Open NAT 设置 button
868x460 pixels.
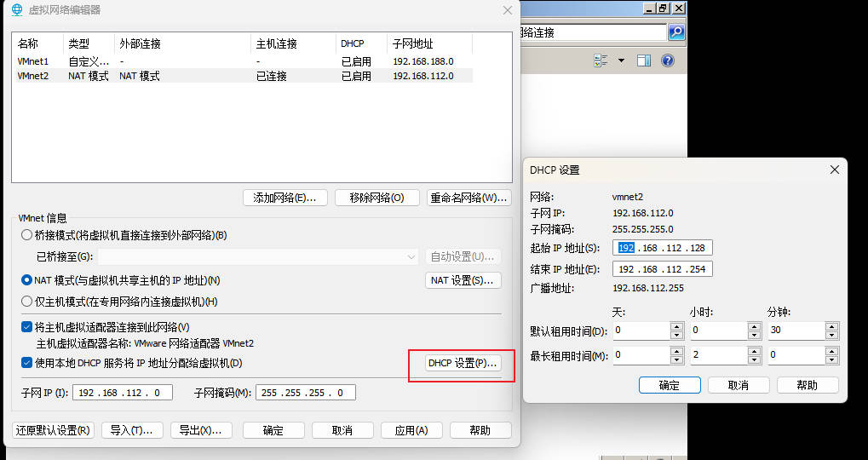click(x=463, y=280)
